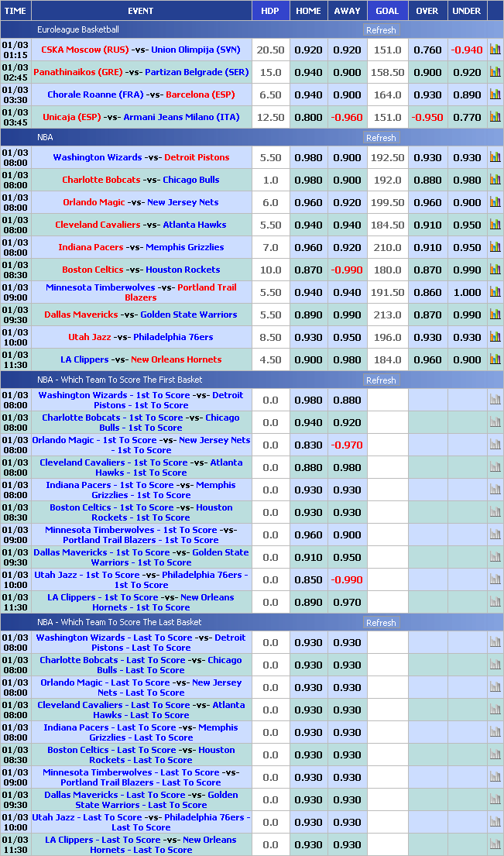Refresh the Last Basket section
The width and height of the screenshot is (504, 856).
[380, 623]
